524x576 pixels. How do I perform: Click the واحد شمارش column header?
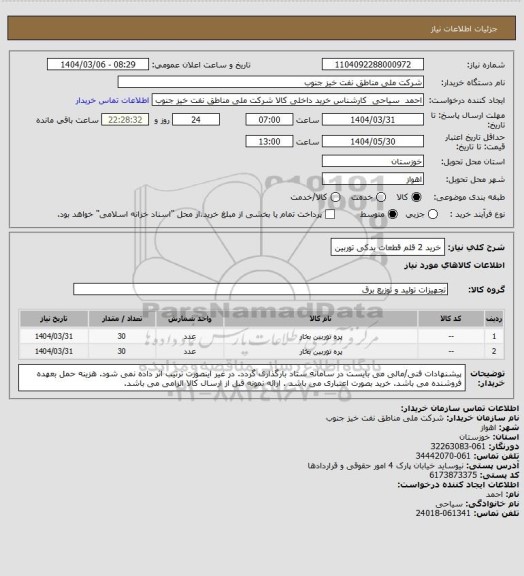pos(190,319)
